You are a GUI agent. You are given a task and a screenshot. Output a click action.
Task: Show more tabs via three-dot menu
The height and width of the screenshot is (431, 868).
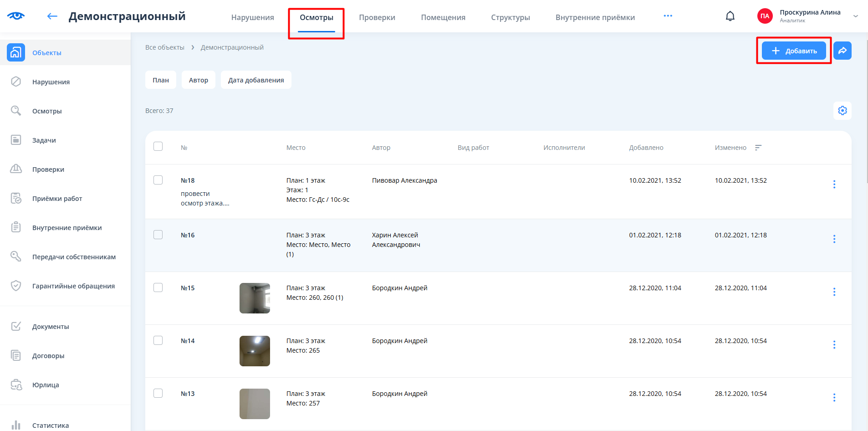point(668,16)
